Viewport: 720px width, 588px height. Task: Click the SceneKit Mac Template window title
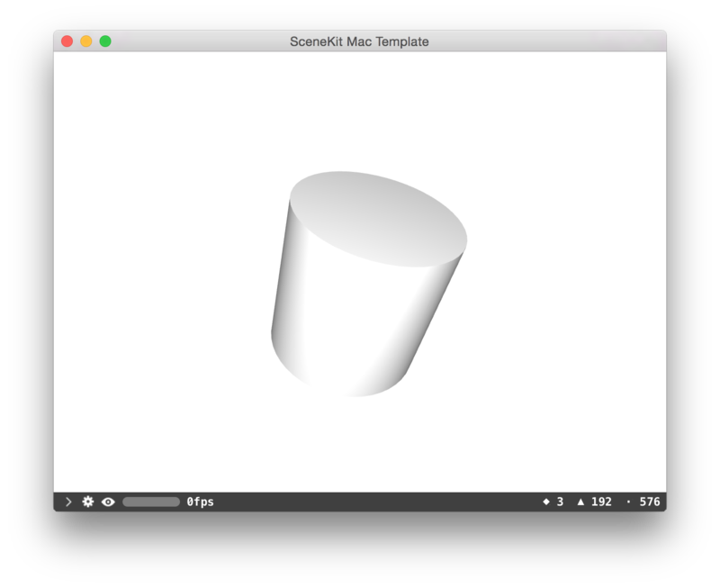359,41
